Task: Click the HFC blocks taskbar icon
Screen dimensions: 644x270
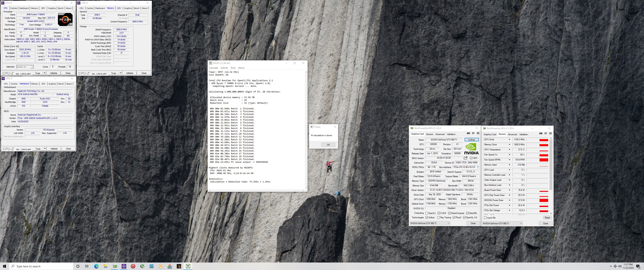Action: click(170, 266)
